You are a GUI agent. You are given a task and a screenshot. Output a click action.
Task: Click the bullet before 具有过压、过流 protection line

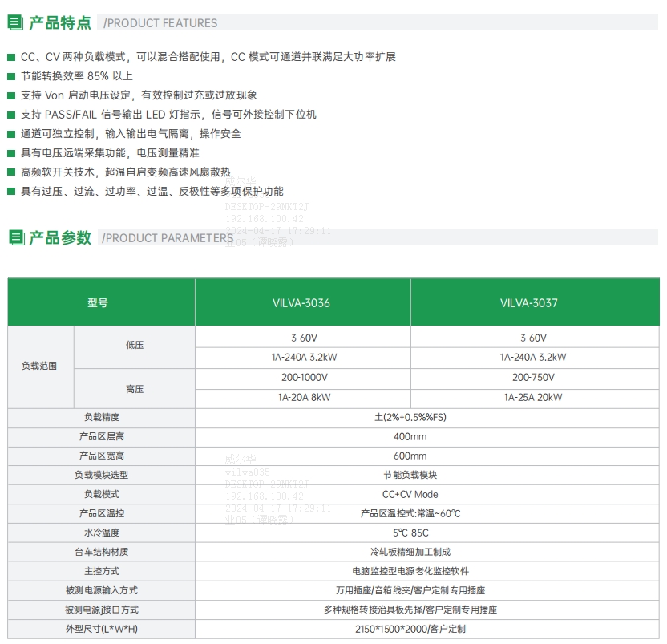[x=10, y=192]
